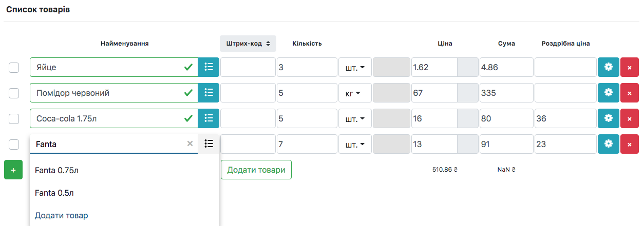
Task: Open product list icon for Coca-cola 1.75л
Action: pos(209,118)
